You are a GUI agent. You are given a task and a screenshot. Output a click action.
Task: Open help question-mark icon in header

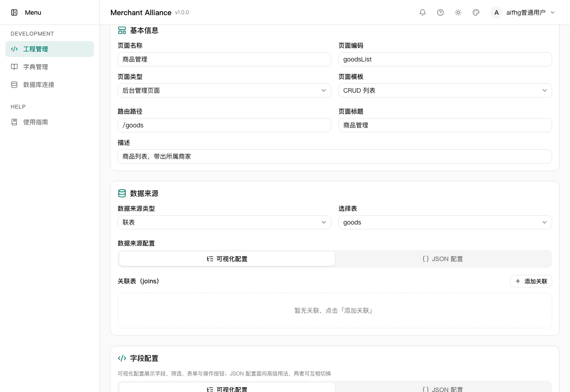(x=440, y=12)
